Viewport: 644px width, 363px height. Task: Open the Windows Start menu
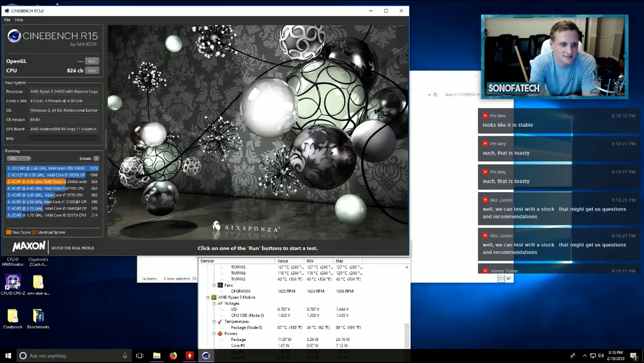pyautogui.click(x=8, y=355)
